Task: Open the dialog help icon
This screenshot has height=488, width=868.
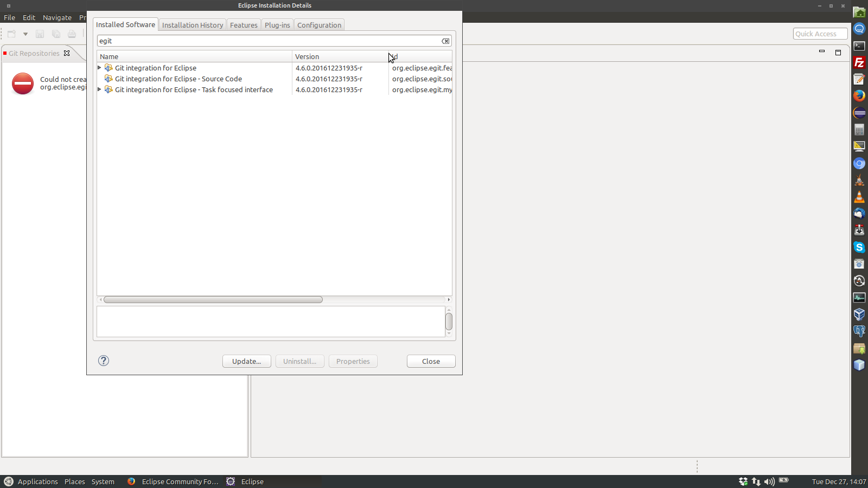Action: [x=104, y=361]
